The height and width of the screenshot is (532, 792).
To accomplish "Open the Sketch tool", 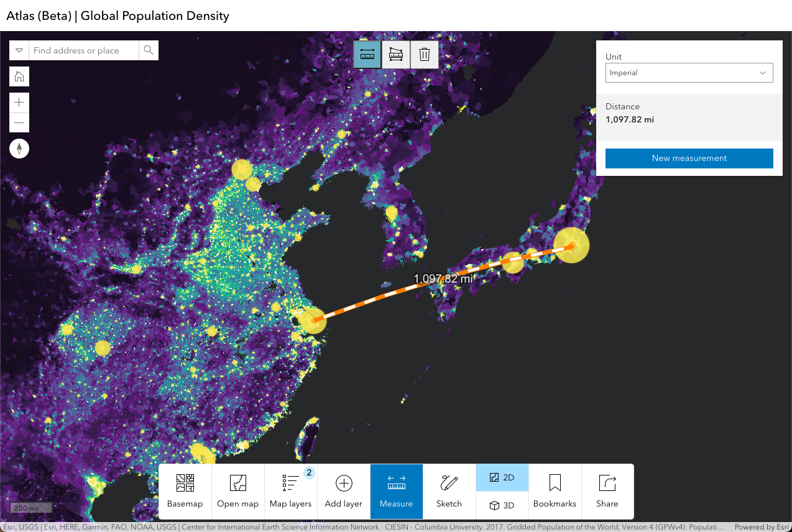I will pyautogui.click(x=448, y=491).
